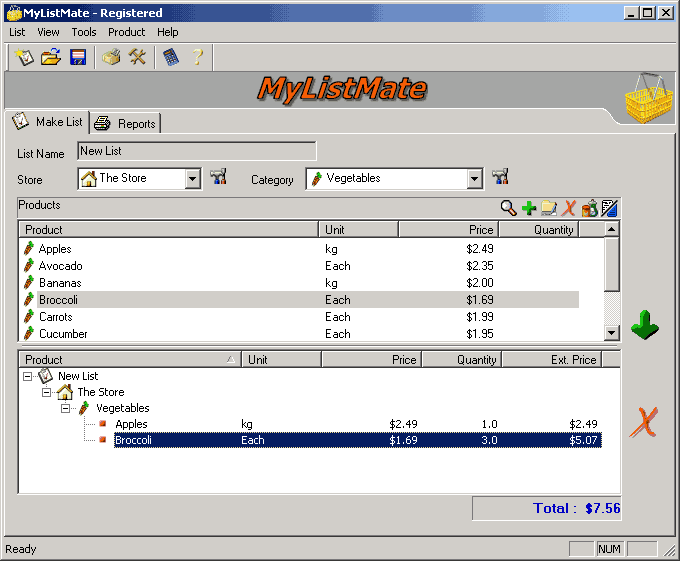Screen dimensions: 680x561
Task: Open the calculator from the toolbar
Action: (170, 57)
